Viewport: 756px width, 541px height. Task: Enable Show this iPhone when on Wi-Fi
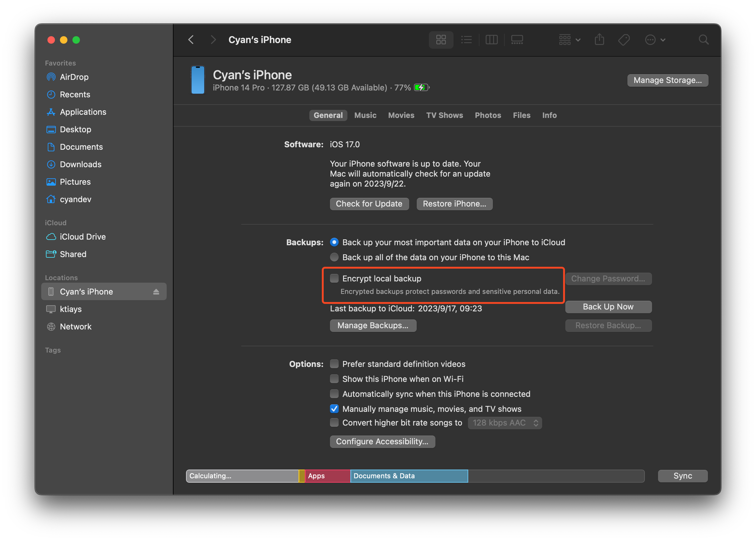pyautogui.click(x=334, y=379)
